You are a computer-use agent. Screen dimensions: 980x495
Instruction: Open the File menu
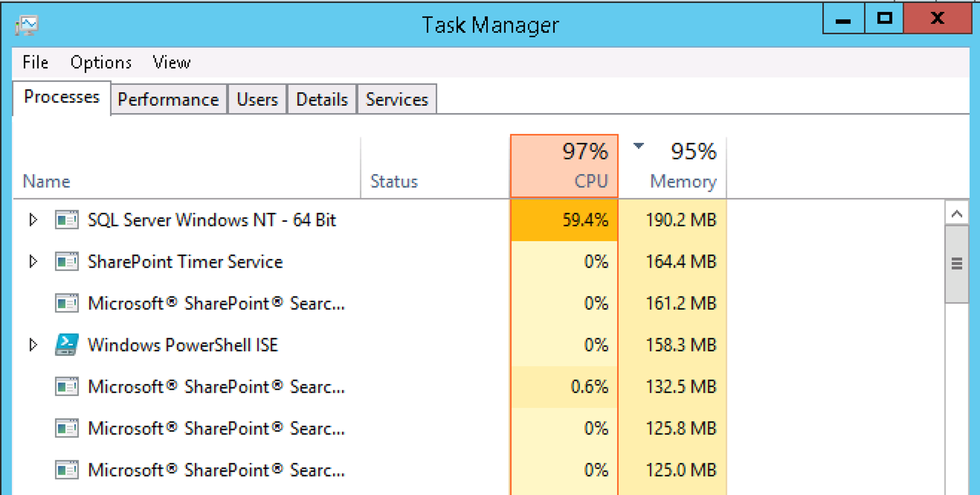35,62
